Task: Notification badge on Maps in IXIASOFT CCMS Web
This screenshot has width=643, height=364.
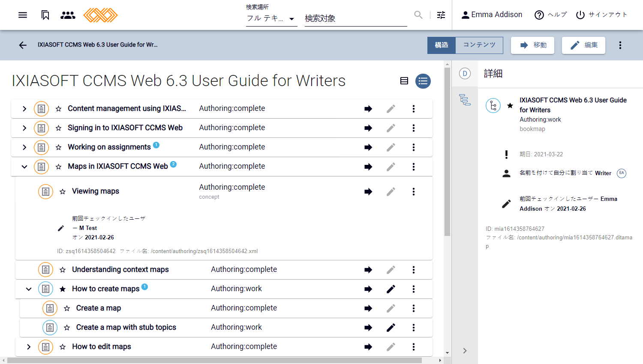Action: point(173,164)
